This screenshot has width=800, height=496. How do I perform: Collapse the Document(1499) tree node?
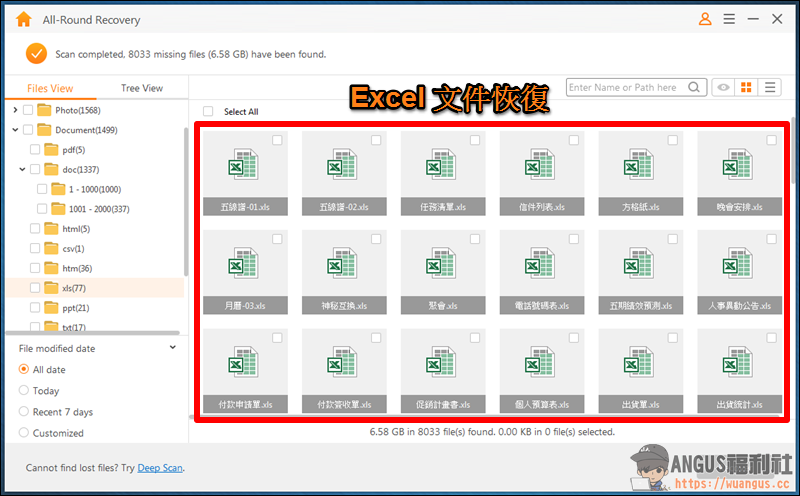tap(15, 130)
